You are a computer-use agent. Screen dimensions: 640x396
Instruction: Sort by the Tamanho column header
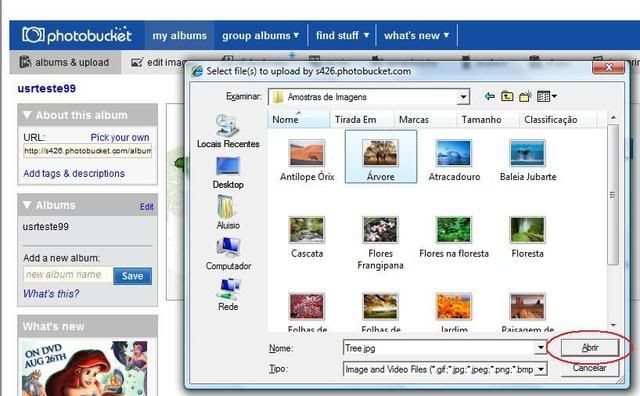tap(487, 120)
